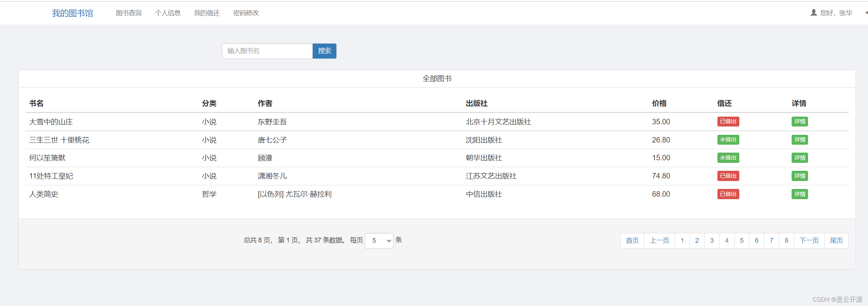Click the 您好, 张华 user greeting
868x306 pixels.
point(836,13)
